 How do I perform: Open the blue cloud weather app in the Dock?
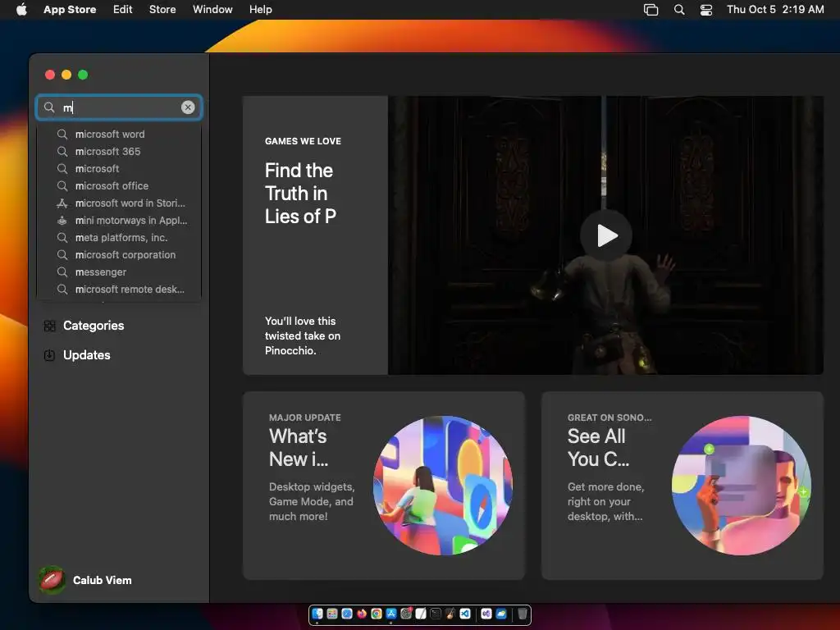tap(501, 614)
